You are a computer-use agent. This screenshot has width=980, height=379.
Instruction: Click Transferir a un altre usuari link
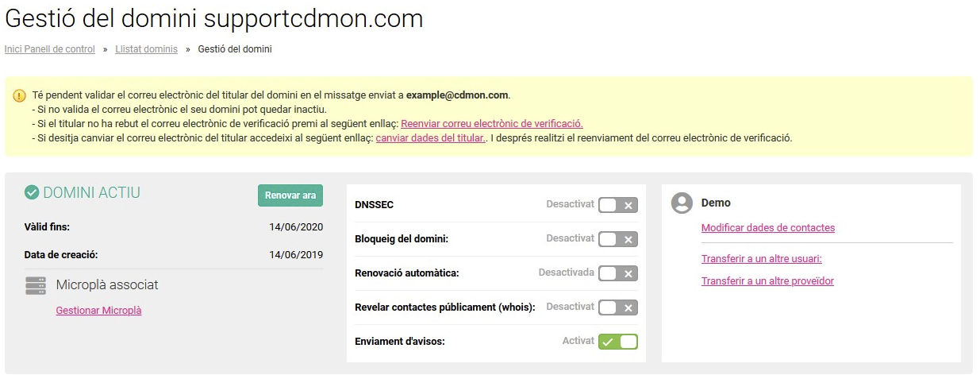(x=762, y=259)
